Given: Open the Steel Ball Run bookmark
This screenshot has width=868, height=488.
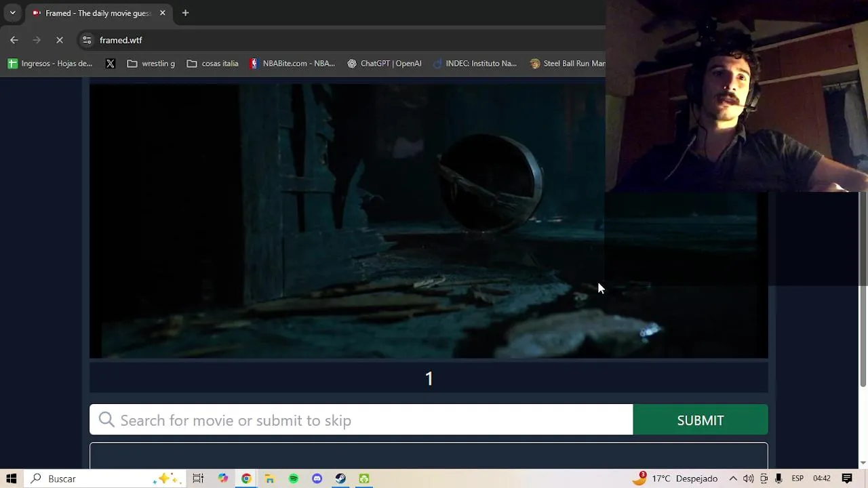Looking at the screenshot, I should pyautogui.click(x=567, y=63).
